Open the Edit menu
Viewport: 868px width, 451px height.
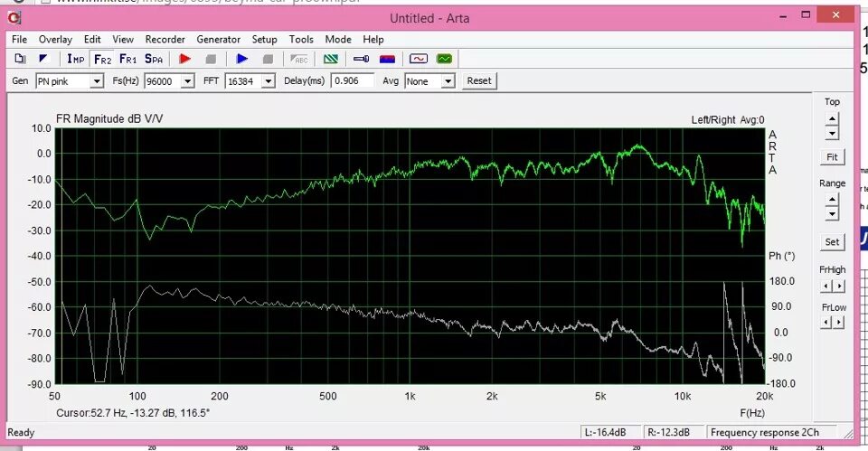tap(92, 39)
